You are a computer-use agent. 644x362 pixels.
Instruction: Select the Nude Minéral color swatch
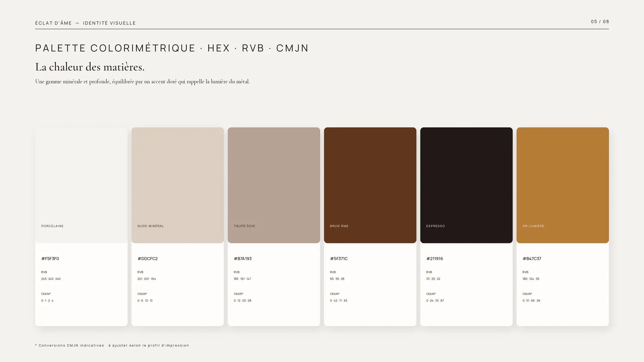click(x=177, y=185)
